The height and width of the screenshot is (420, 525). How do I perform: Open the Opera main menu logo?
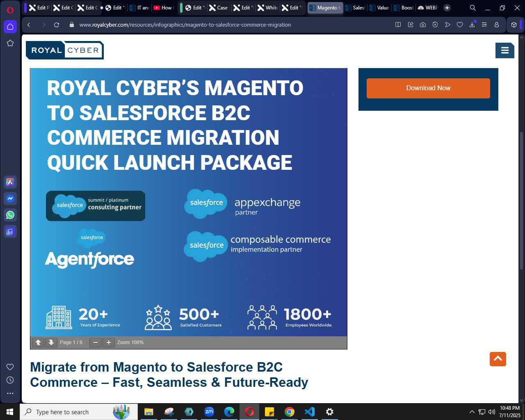[10, 10]
